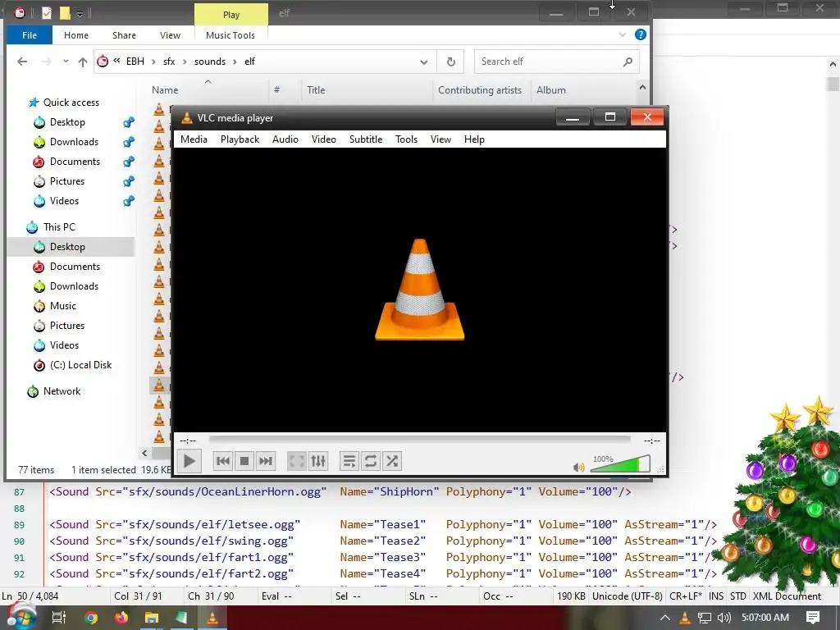Image resolution: width=840 pixels, height=630 pixels.
Task: Open the VLC View menu
Action: [441, 139]
